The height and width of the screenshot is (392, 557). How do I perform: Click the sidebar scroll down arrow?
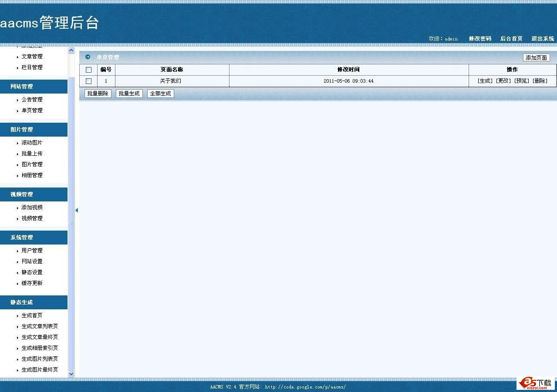click(71, 373)
